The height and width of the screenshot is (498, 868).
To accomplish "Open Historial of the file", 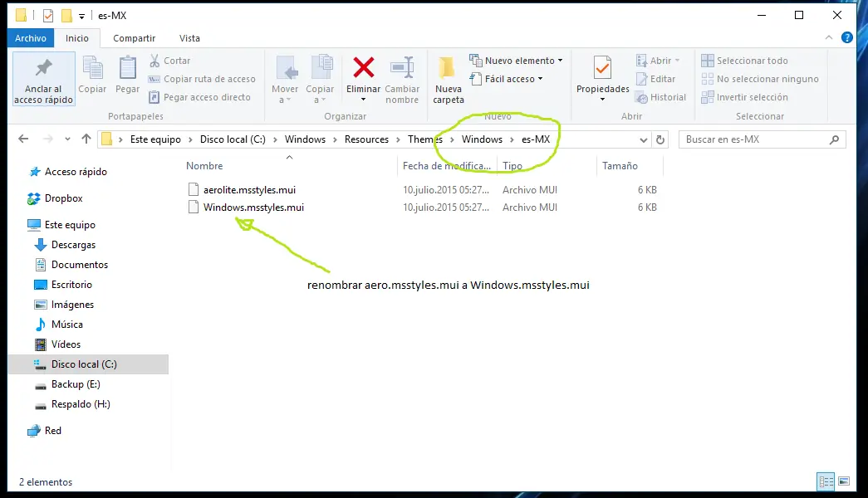I will pyautogui.click(x=661, y=97).
